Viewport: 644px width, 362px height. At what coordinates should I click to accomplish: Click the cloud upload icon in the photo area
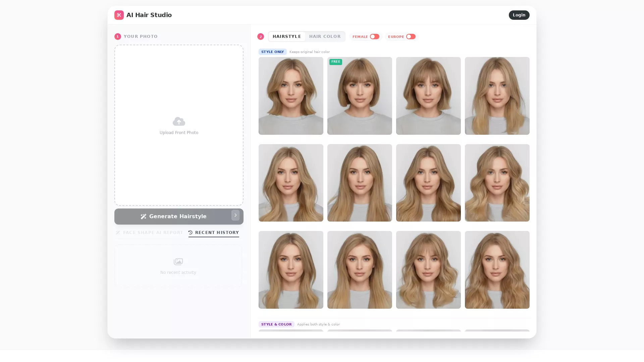pyautogui.click(x=179, y=121)
